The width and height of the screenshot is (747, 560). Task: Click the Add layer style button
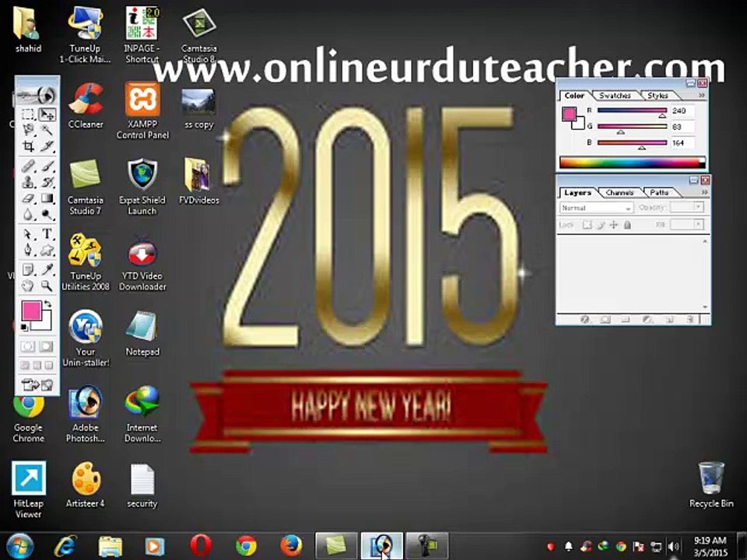(585, 320)
